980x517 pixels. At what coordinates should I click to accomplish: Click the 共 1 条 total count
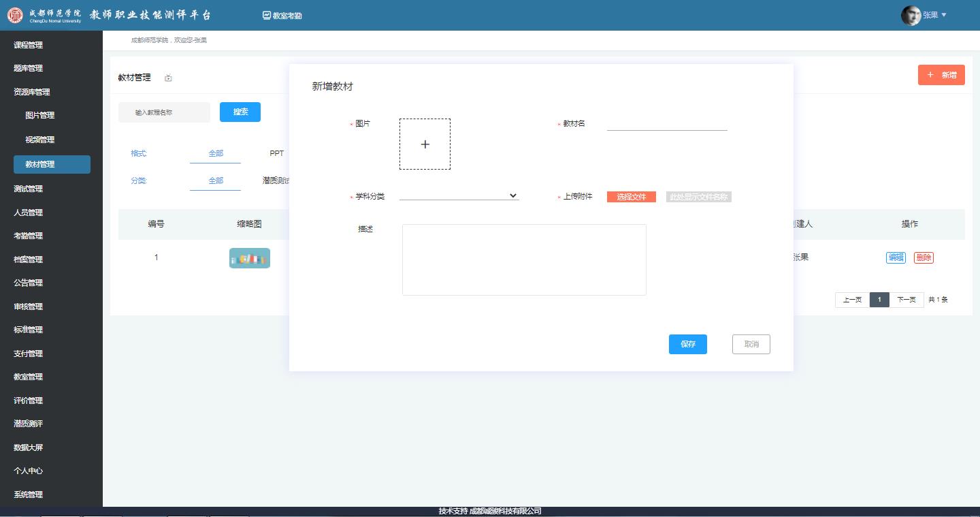(938, 300)
